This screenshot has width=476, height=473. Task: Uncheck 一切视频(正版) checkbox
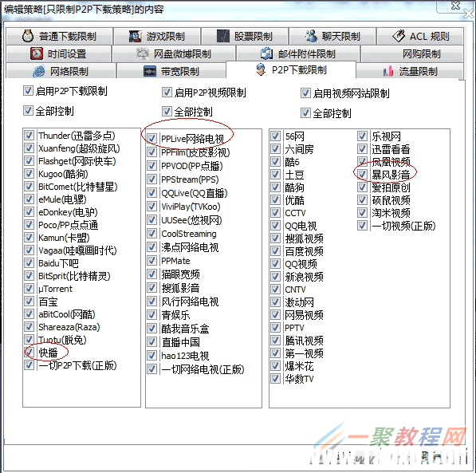(x=362, y=226)
